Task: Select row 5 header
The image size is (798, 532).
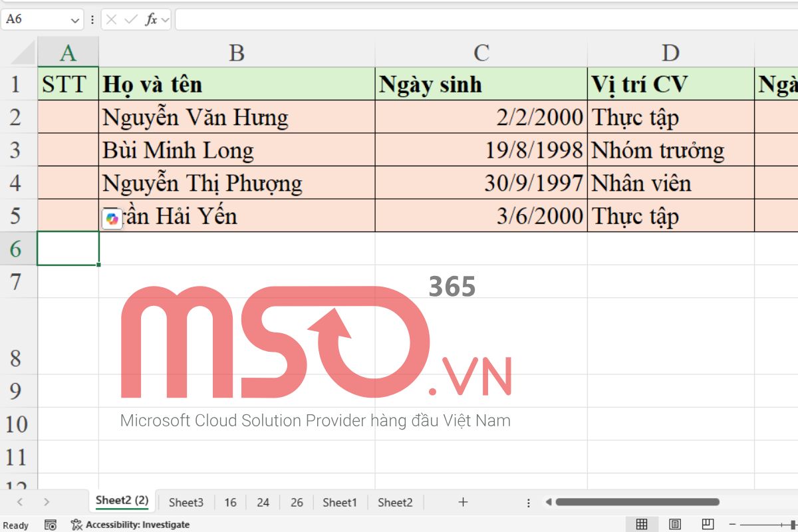Action: (19, 215)
